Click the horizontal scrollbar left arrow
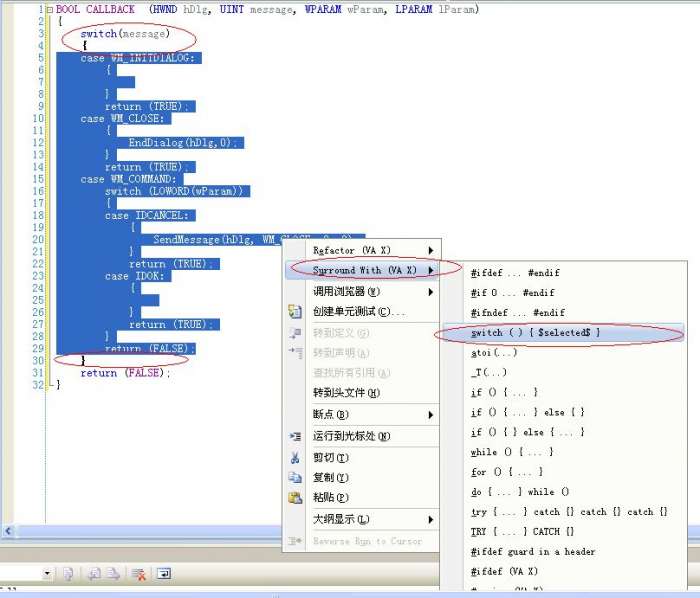This screenshot has height=598, width=700. tap(8, 531)
